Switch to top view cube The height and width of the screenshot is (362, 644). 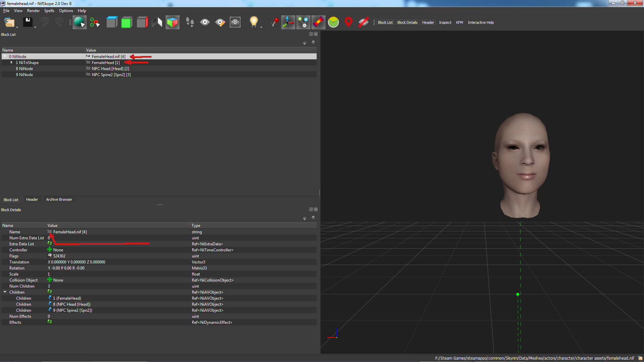pyautogui.click(x=112, y=22)
